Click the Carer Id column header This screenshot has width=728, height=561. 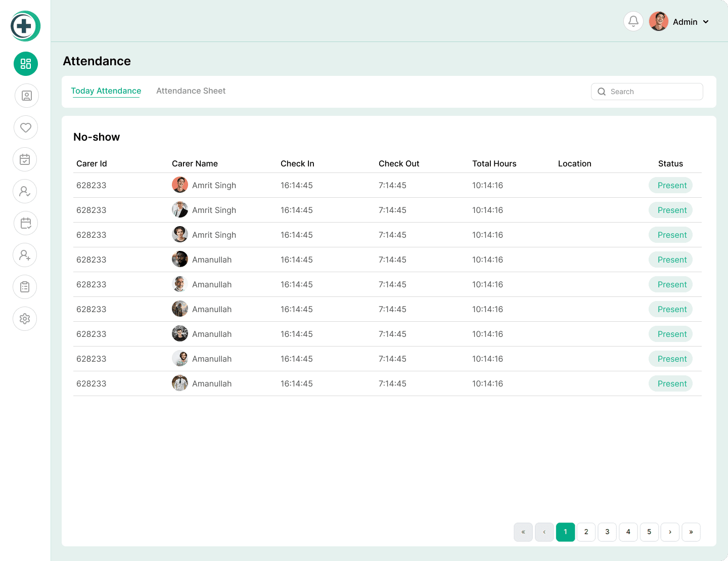(x=92, y=163)
